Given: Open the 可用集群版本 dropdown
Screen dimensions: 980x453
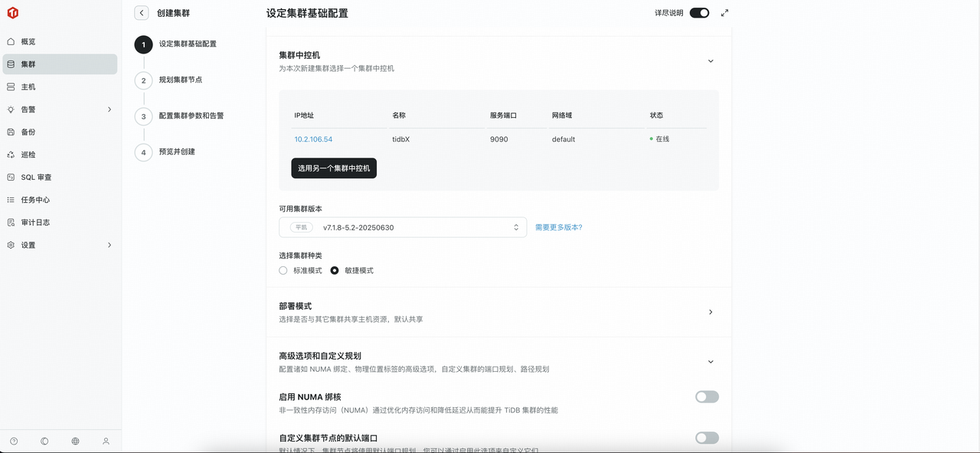Looking at the screenshot, I should (x=403, y=227).
